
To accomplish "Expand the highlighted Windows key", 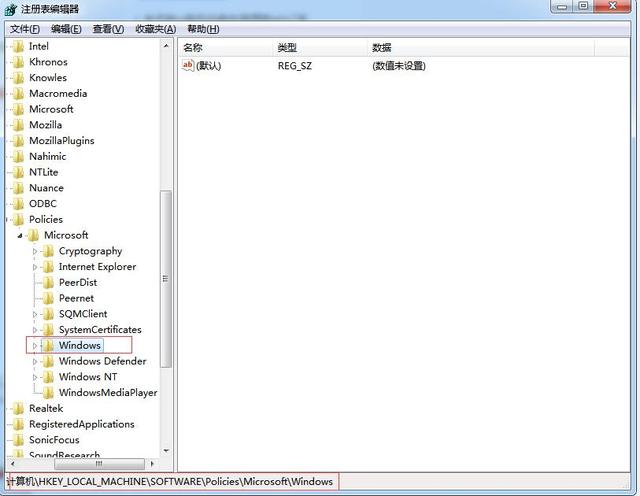I will [x=35, y=346].
